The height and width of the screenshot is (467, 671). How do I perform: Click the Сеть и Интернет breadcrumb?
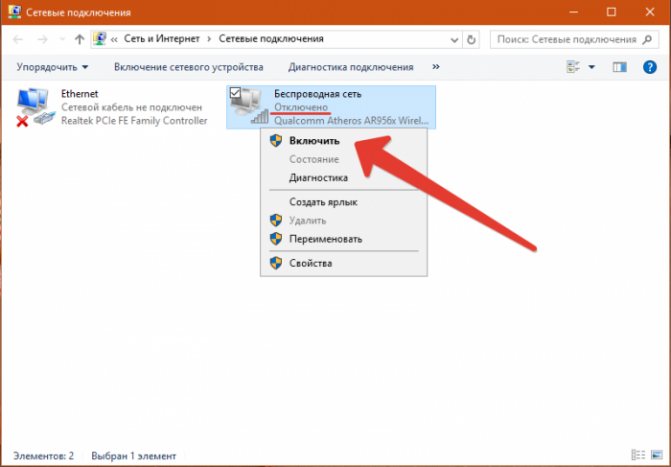pos(162,39)
